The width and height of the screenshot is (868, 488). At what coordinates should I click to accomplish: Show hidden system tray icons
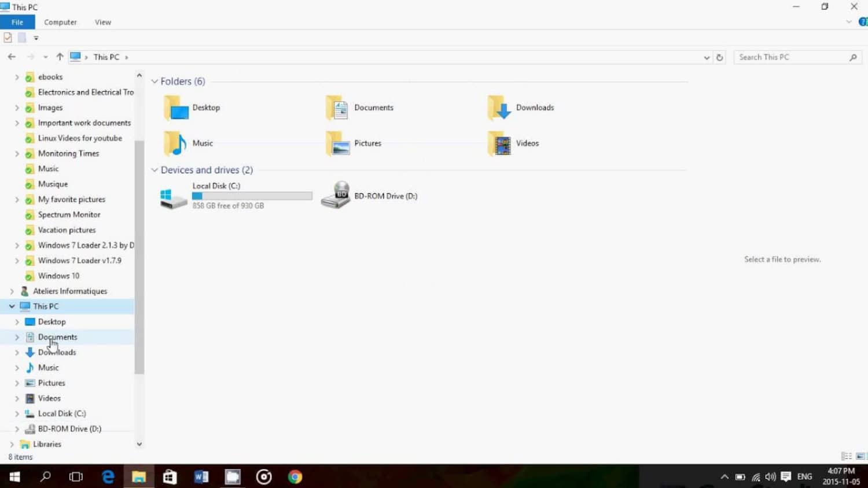click(724, 477)
